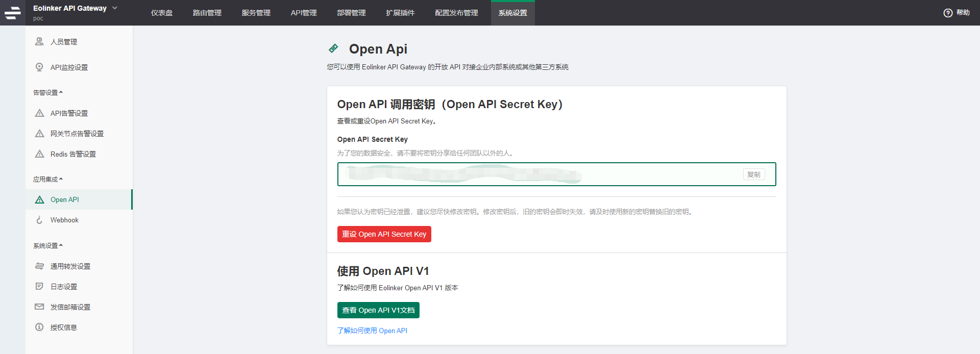Click inside the Open API Secret Key field
The height and width of the screenshot is (354, 980).
pyautogui.click(x=556, y=174)
